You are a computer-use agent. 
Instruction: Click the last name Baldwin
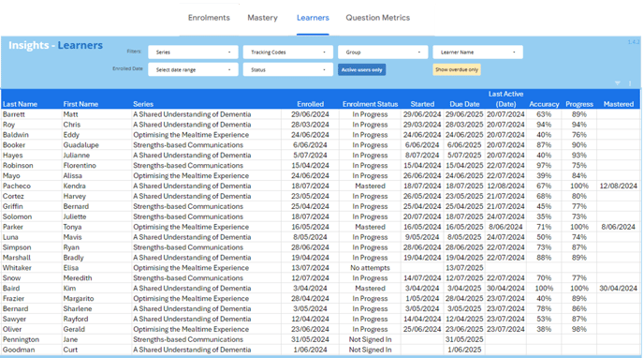click(16, 135)
